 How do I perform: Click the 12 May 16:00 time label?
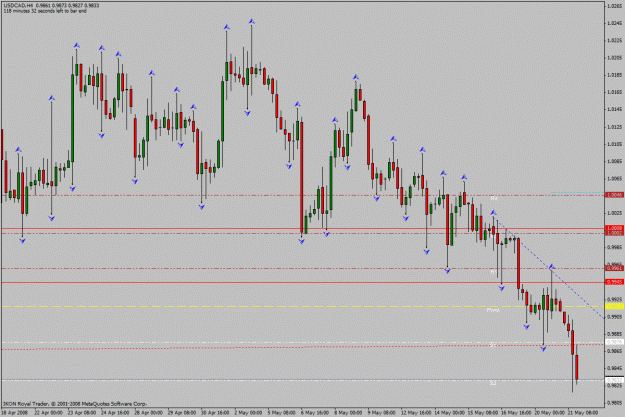point(415,413)
